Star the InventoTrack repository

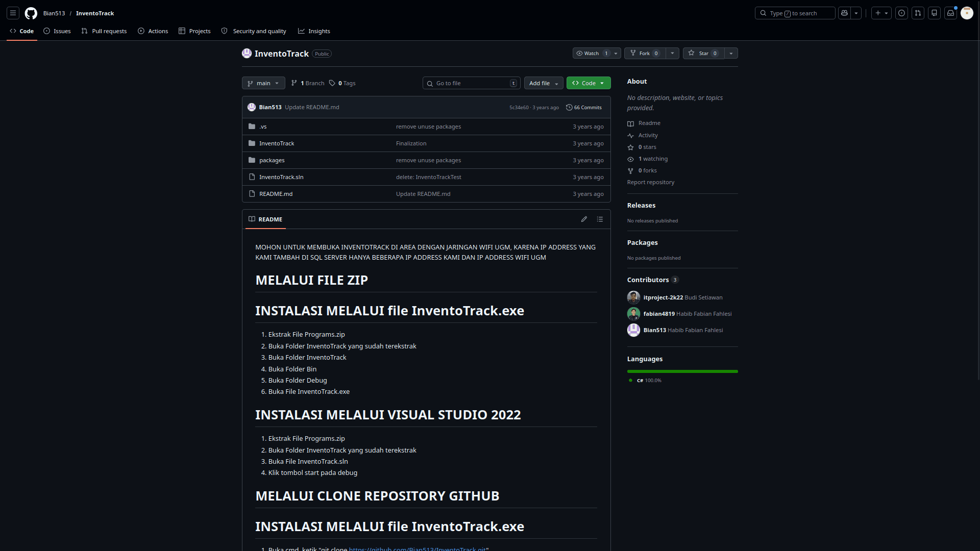point(703,53)
